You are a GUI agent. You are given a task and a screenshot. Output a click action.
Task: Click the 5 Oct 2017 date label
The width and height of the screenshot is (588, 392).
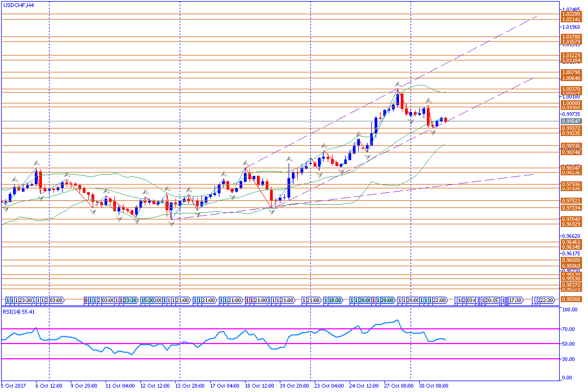(14, 385)
